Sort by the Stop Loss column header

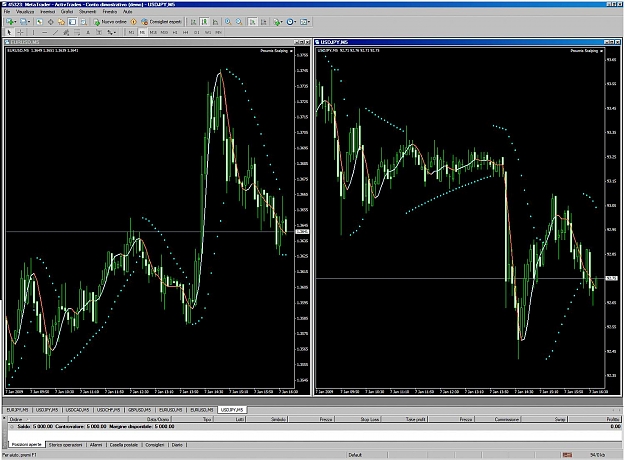pyautogui.click(x=358, y=419)
